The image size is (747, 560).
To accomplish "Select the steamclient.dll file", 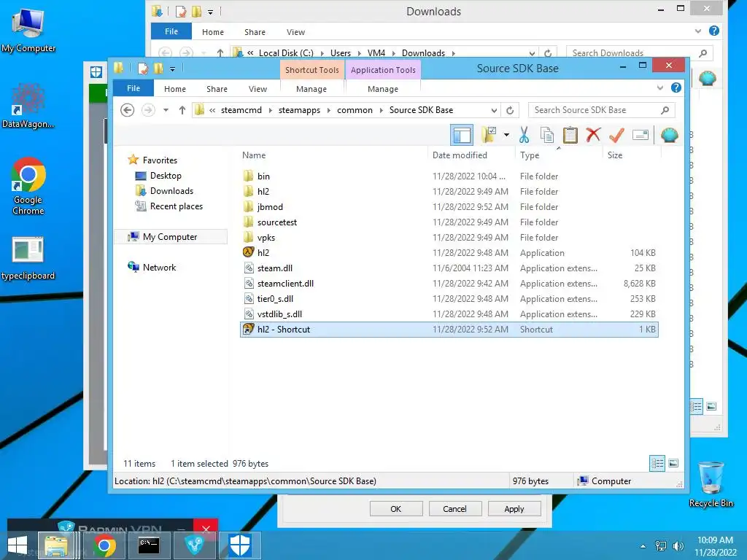I will pos(285,284).
